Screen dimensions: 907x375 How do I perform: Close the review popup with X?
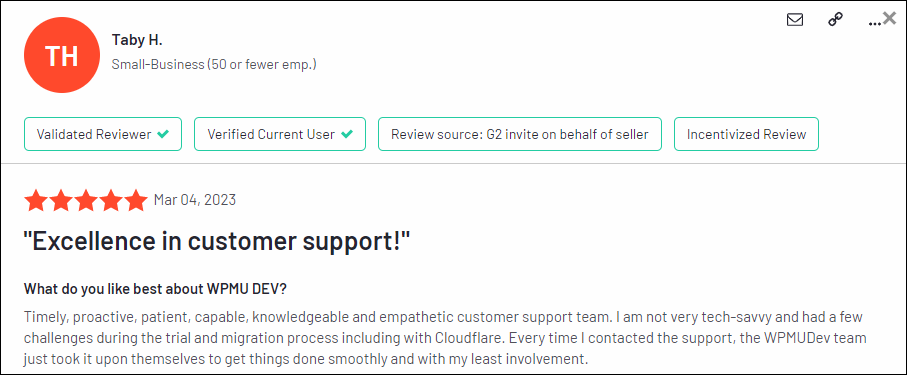pos(890,19)
